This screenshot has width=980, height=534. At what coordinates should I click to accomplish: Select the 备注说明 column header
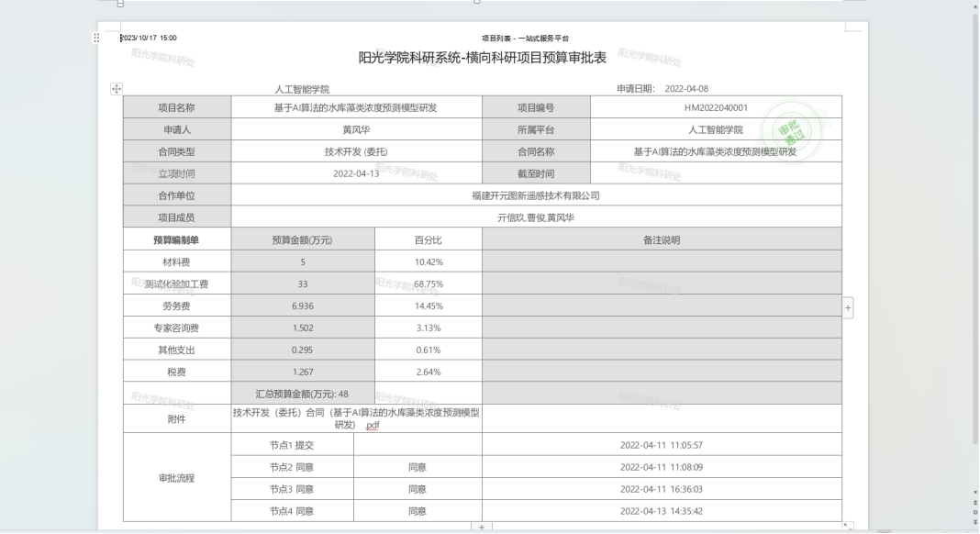662,239
